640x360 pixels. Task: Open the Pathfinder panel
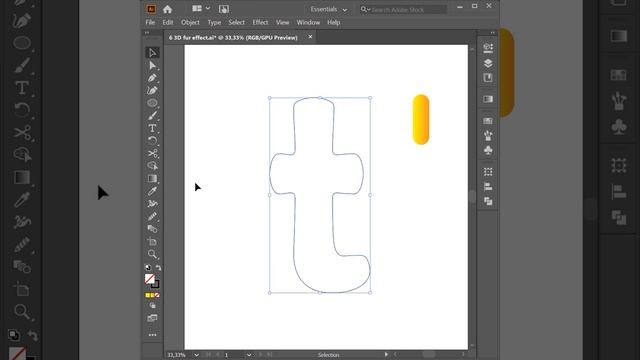coord(488,201)
